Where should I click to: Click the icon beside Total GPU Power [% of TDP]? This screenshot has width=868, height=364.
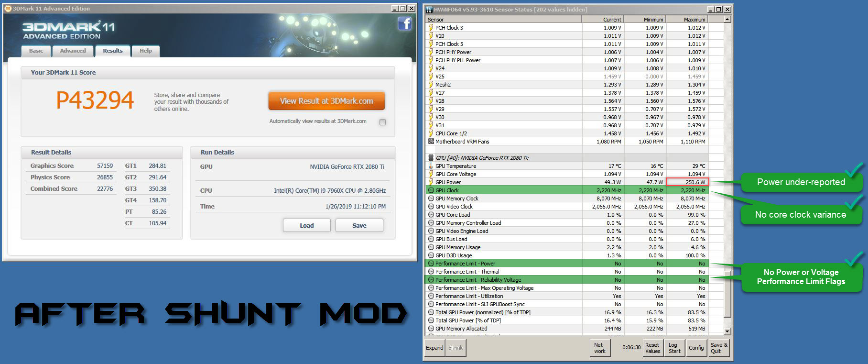pyautogui.click(x=431, y=320)
